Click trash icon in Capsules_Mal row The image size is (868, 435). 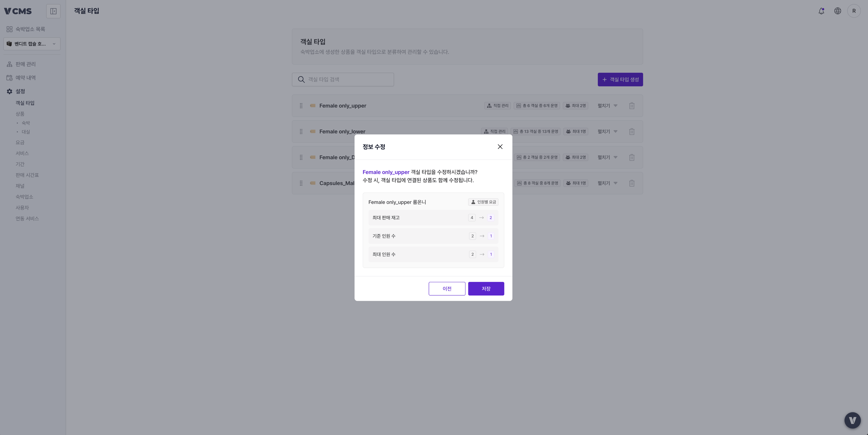coord(632,183)
